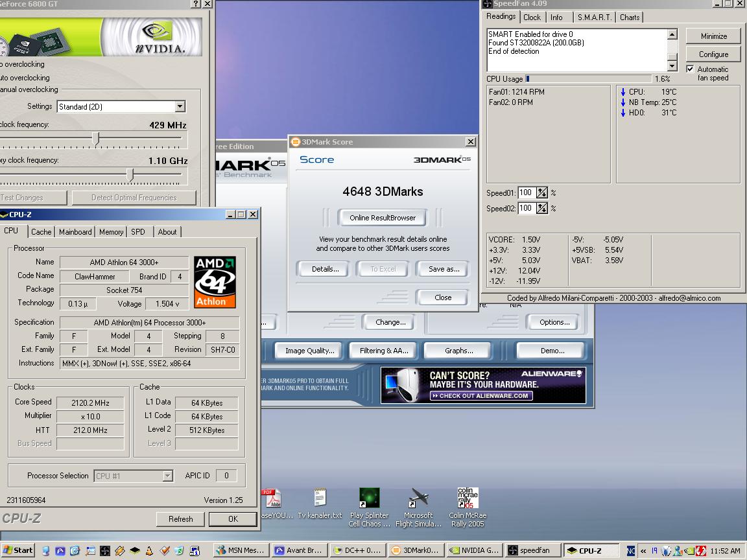The image size is (747, 560).
Task: Switch to DC++ taskbar window
Action: (x=357, y=550)
